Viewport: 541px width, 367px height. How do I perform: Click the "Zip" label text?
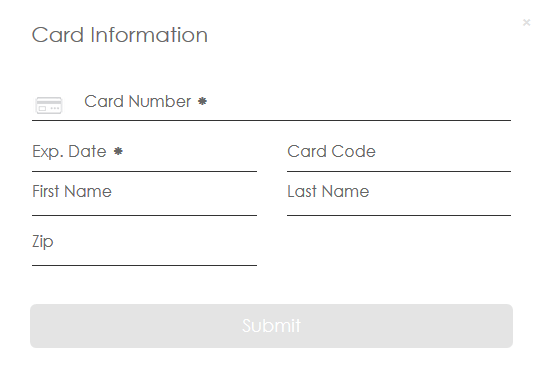[x=43, y=242]
